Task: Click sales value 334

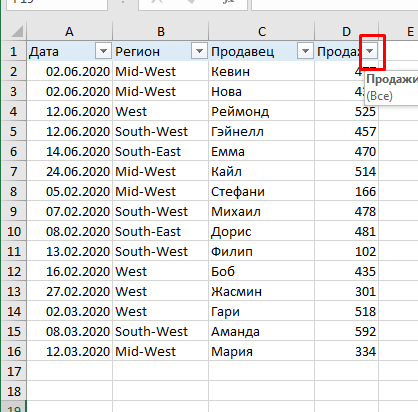Action: coord(346,352)
